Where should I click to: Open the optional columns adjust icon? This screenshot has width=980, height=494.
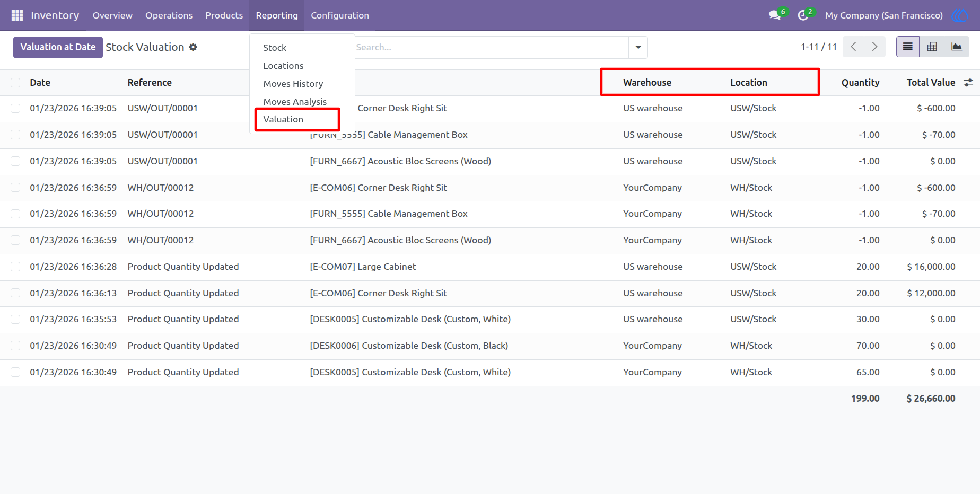pyautogui.click(x=968, y=83)
